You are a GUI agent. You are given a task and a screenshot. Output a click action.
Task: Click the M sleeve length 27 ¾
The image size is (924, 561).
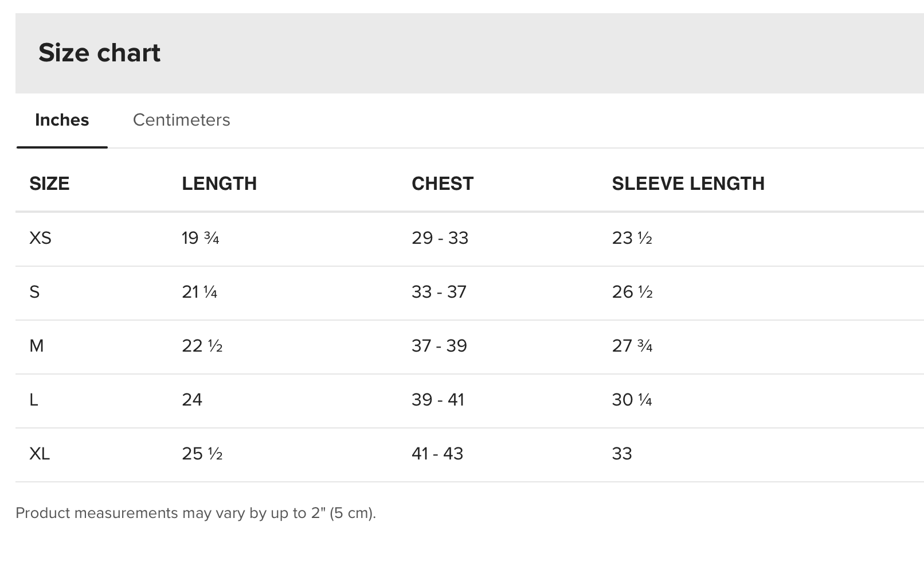[x=632, y=346]
